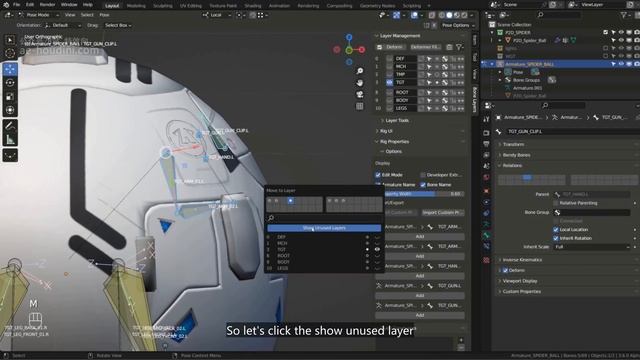Toggle the Deform checkbox in properties
This screenshot has width=640, height=360.
[505, 271]
